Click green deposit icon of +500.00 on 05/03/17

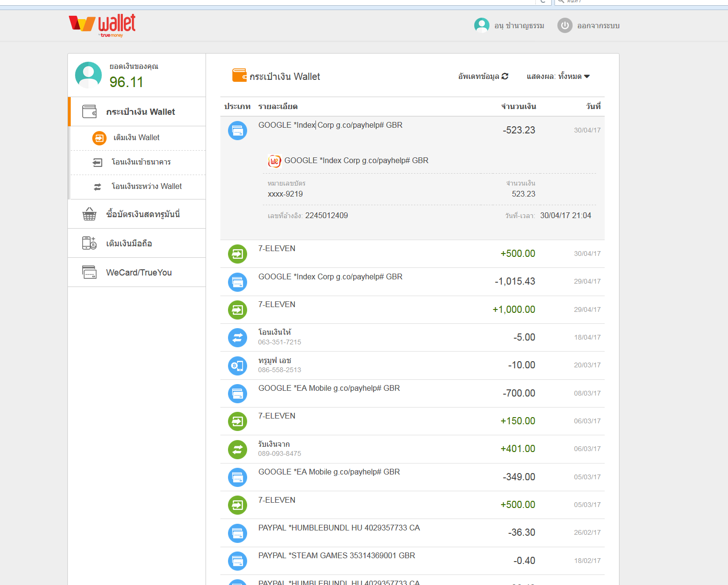pos(238,505)
